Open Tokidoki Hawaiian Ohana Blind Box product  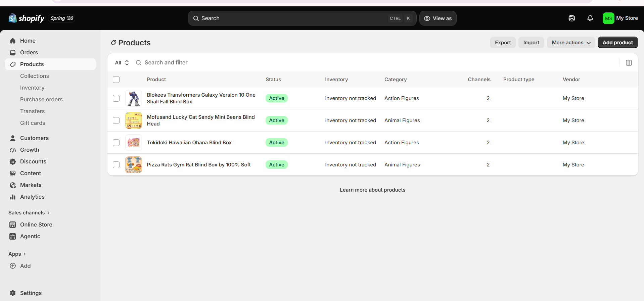tap(189, 143)
